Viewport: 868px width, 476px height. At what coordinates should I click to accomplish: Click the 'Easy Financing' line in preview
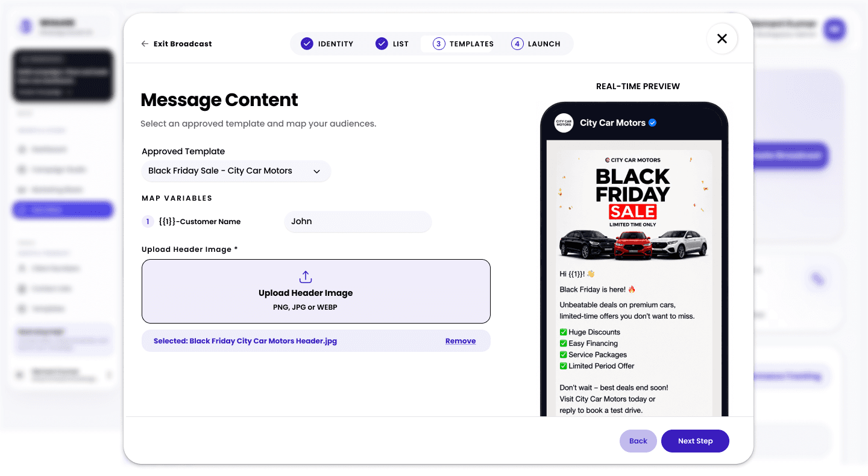(x=589, y=343)
